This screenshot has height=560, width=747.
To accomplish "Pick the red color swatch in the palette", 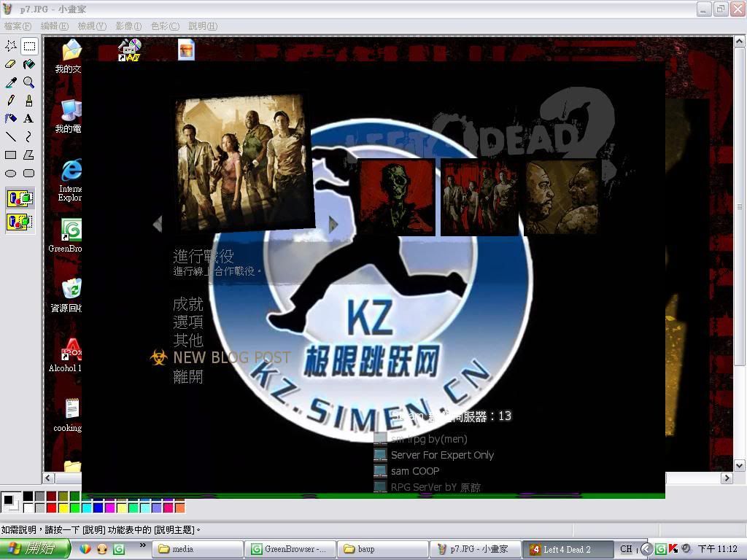I will point(51,507).
